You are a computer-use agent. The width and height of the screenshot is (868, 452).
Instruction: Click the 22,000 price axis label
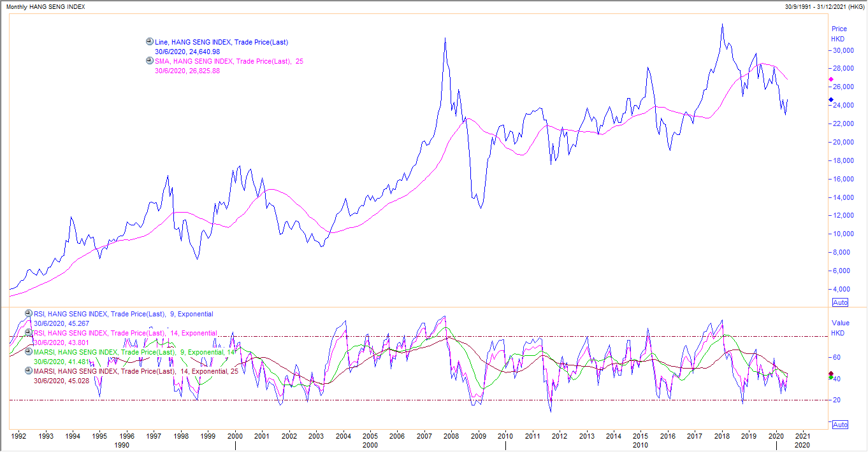[842, 124]
